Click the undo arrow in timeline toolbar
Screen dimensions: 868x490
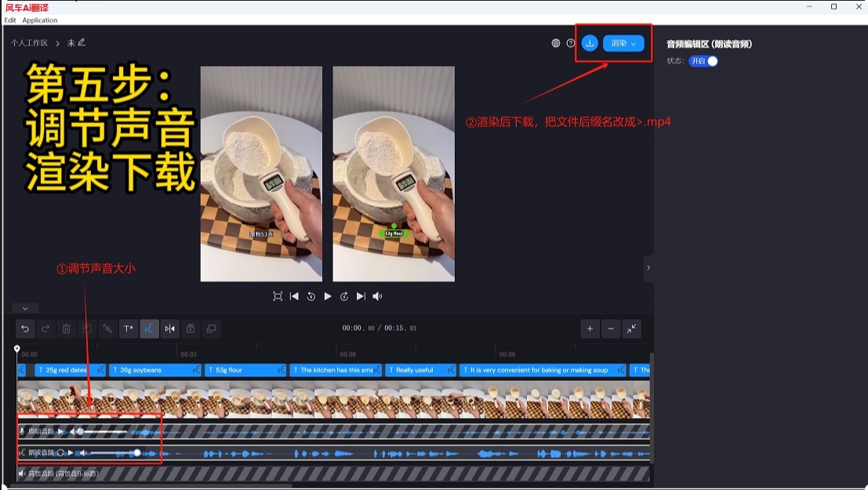click(x=25, y=328)
